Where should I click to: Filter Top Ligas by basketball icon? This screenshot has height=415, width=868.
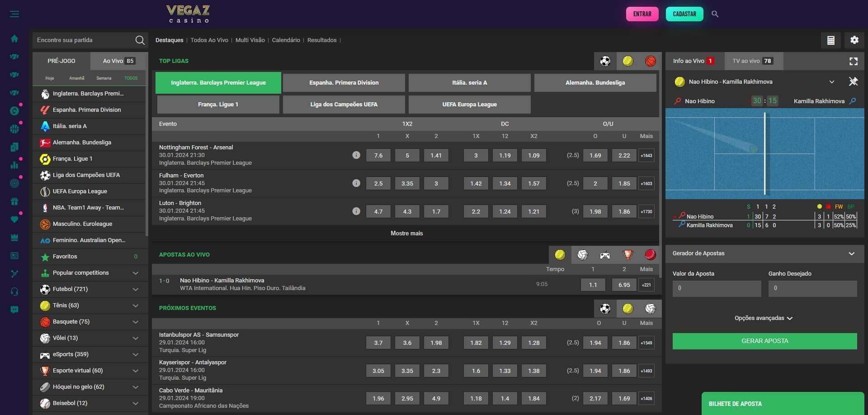[650, 61]
